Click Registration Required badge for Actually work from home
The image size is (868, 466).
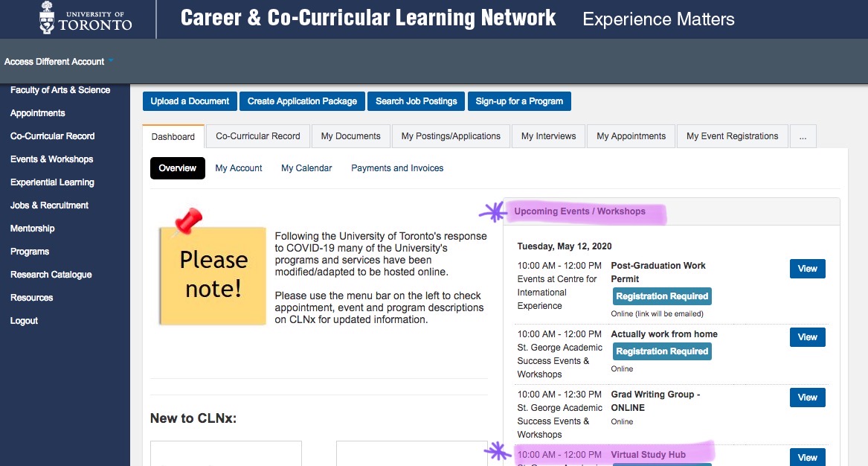pyautogui.click(x=662, y=351)
